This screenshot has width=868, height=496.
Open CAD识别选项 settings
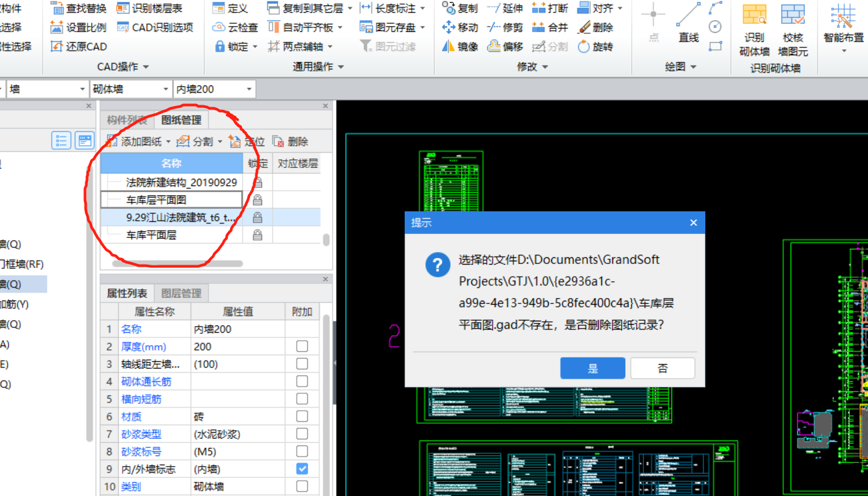(155, 27)
